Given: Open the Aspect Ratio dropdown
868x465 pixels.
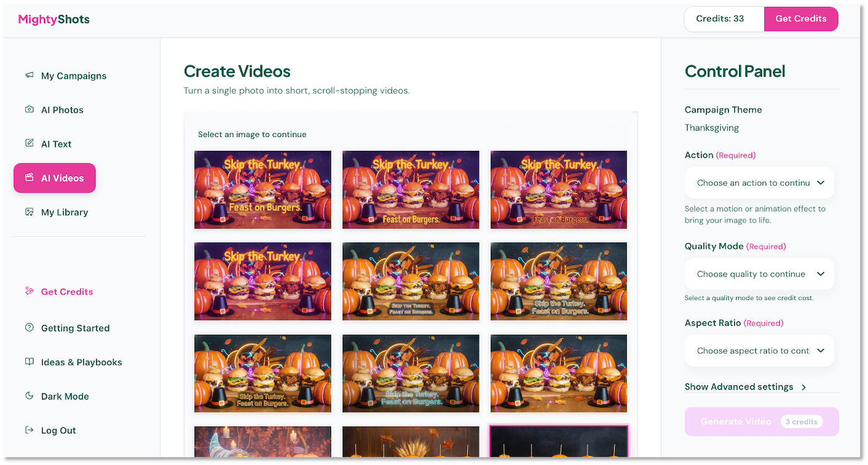Looking at the screenshot, I should coord(759,350).
